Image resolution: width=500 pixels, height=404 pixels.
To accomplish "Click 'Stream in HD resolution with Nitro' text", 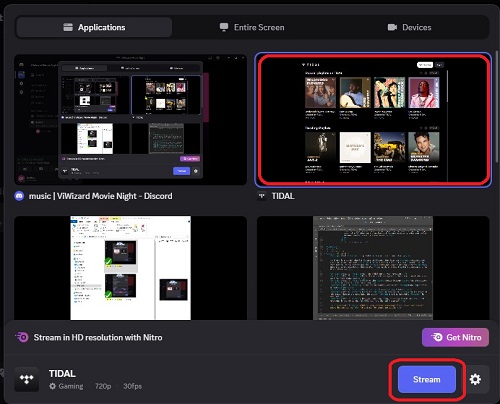I will point(98,337).
